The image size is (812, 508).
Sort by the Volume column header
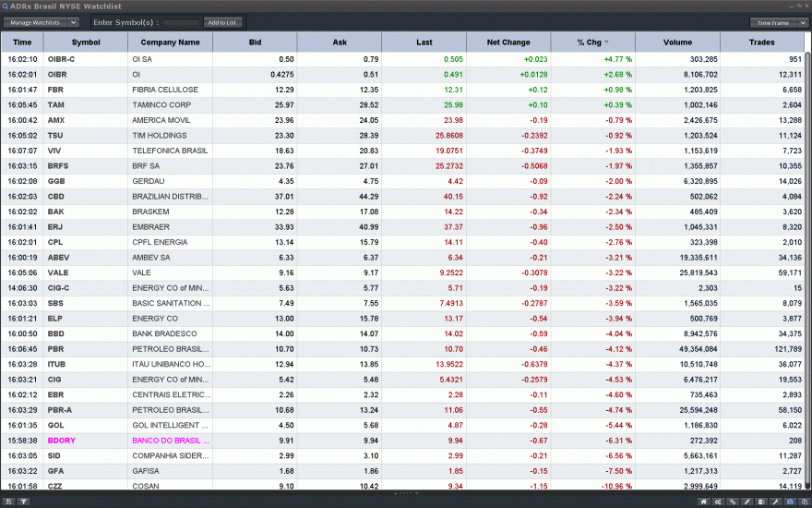(677, 42)
